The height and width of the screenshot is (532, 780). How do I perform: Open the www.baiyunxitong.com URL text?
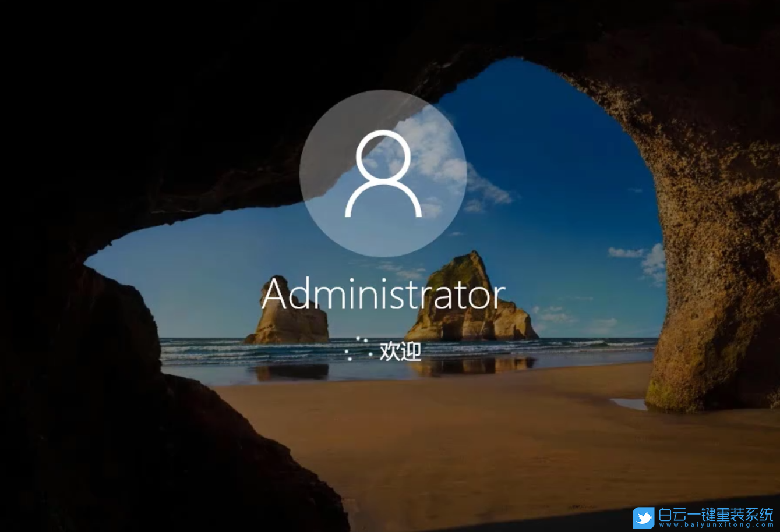[x=715, y=525]
